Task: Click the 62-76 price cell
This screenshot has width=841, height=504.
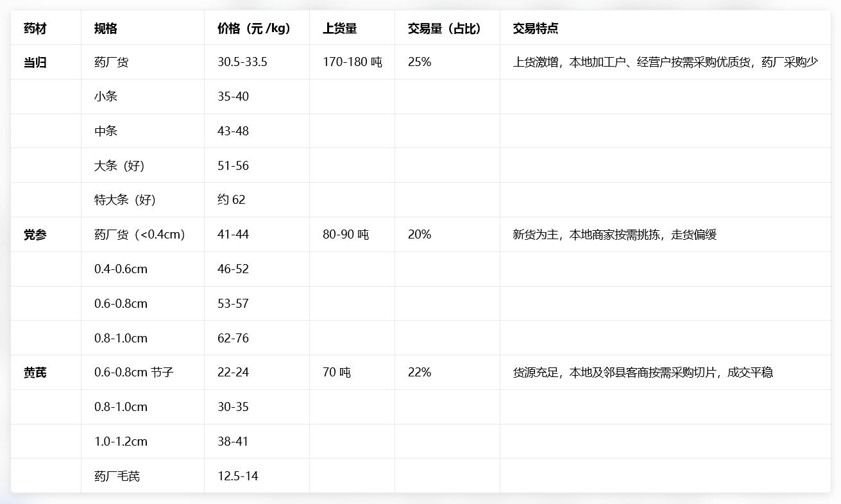Action: pos(233,338)
